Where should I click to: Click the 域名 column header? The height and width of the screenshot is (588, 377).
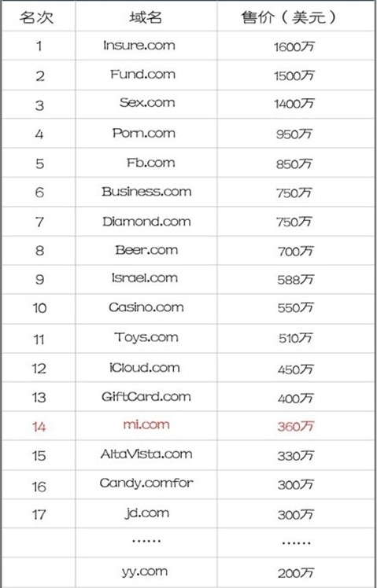click(146, 17)
